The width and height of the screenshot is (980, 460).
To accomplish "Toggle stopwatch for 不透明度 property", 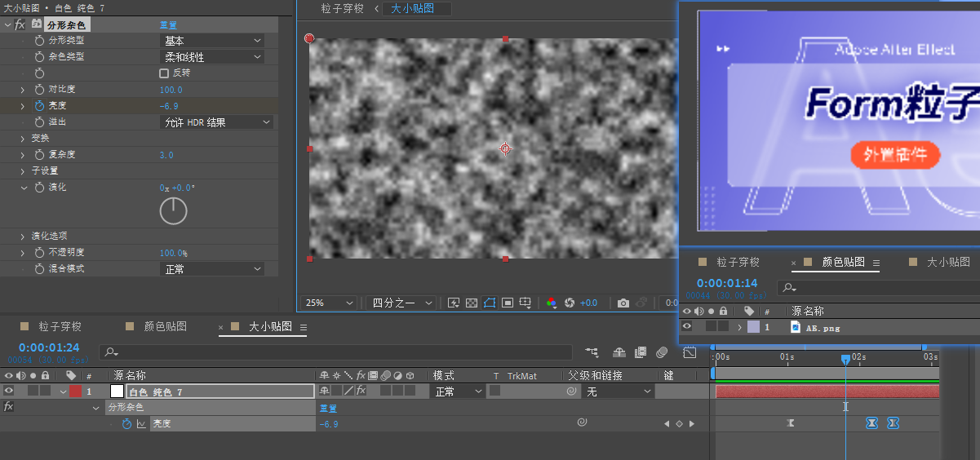I will click(40, 253).
